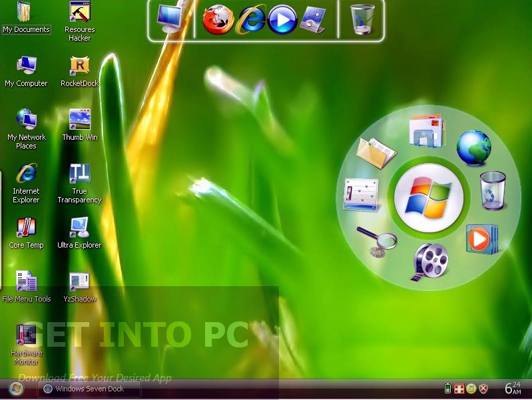Open Internet Explorer in the top dock
This screenshot has height=400, width=532.
252,19
